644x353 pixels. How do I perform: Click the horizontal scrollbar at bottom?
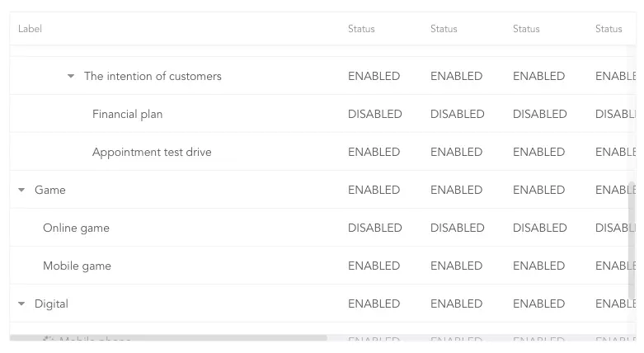click(x=168, y=338)
